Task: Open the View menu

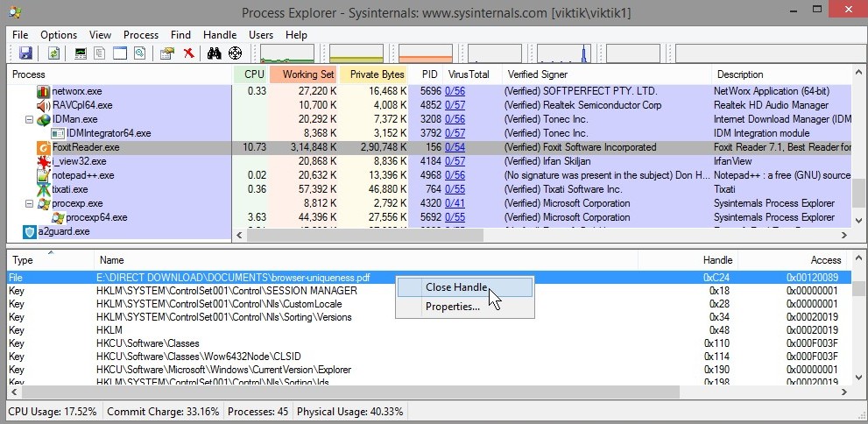Action: [100, 35]
